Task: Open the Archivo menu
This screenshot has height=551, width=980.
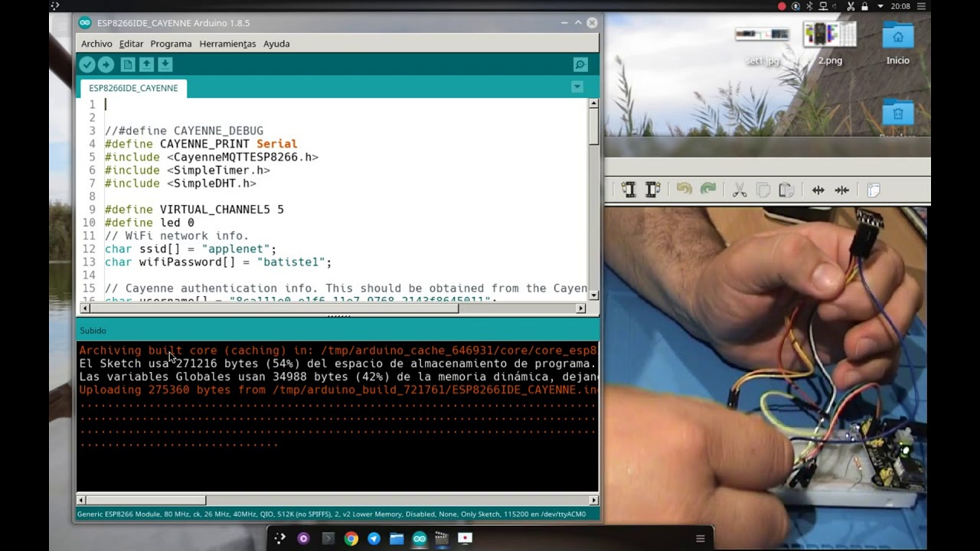Action: tap(96, 44)
